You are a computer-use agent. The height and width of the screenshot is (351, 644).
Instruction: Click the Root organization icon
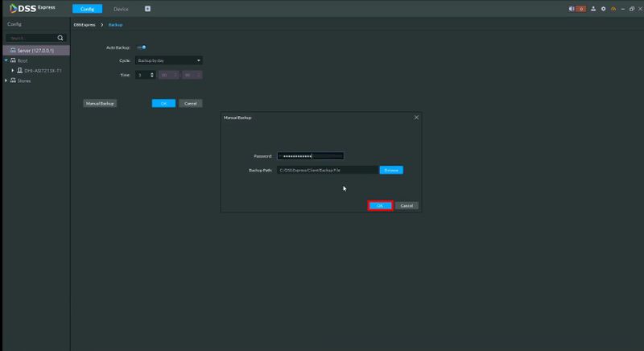click(13, 60)
